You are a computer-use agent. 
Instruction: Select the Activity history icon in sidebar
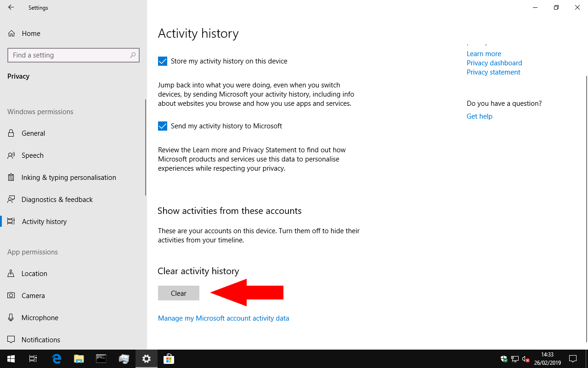pos(11,221)
